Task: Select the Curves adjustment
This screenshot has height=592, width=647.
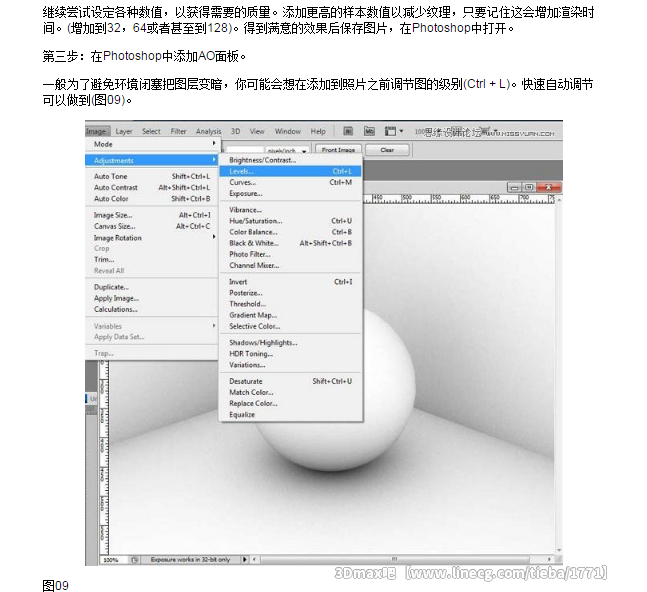Action: tap(290, 182)
